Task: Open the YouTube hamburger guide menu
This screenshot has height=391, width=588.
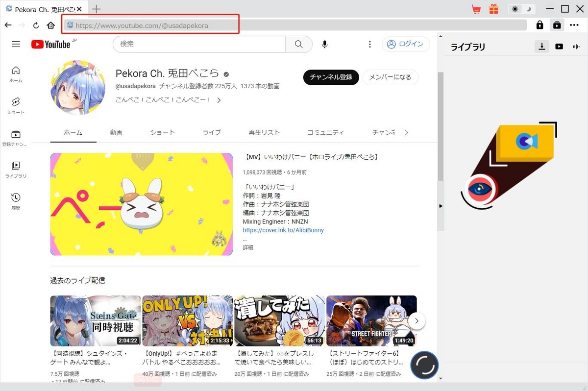Action: (16, 44)
